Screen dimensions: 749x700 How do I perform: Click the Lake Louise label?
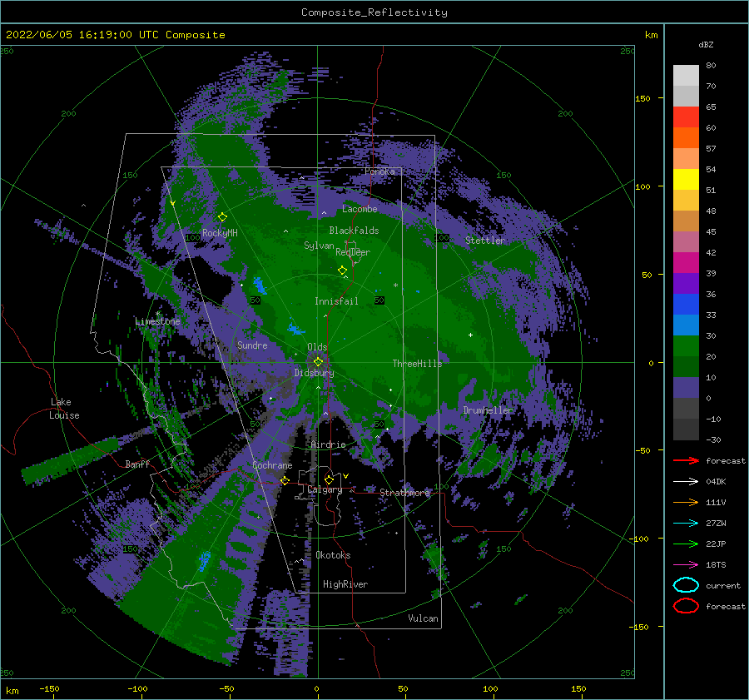pyautogui.click(x=64, y=409)
